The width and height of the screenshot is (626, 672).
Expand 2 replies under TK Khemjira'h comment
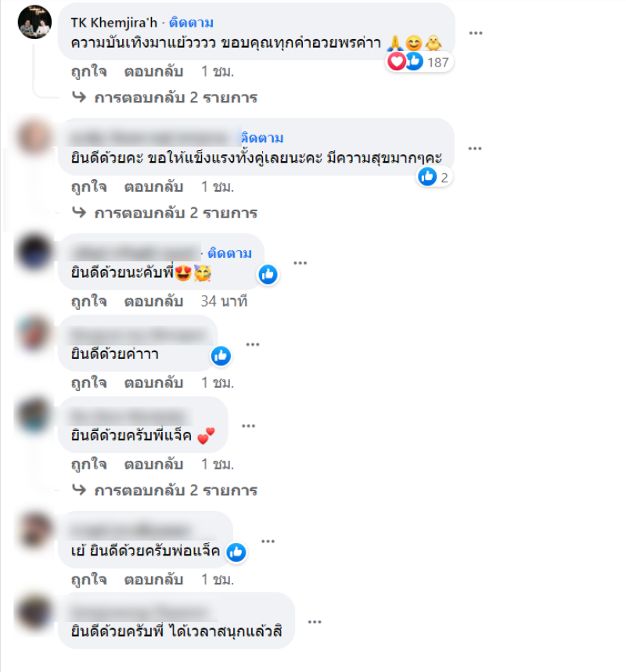point(165,98)
